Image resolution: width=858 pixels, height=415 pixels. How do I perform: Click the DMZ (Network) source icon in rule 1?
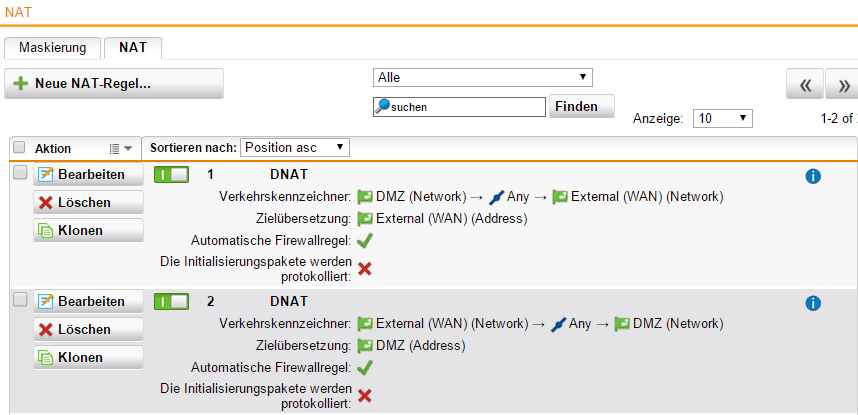pyautogui.click(x=365, y=197)
